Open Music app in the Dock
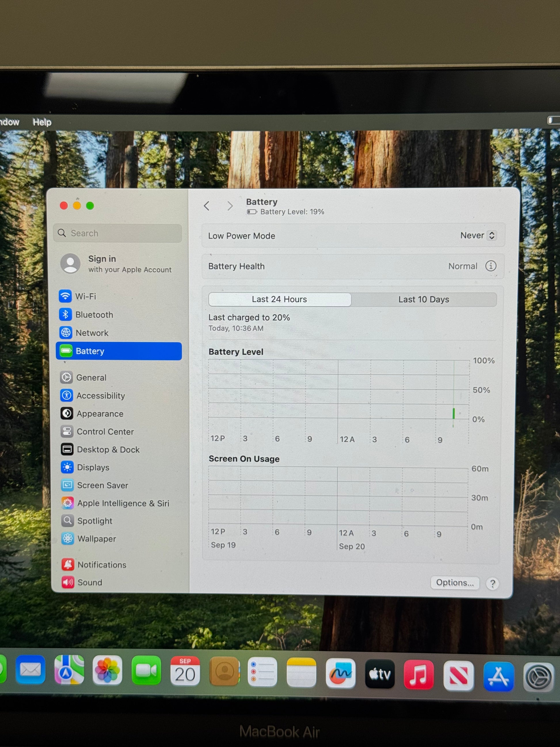560x747 pixels. (x=419, y=674)
